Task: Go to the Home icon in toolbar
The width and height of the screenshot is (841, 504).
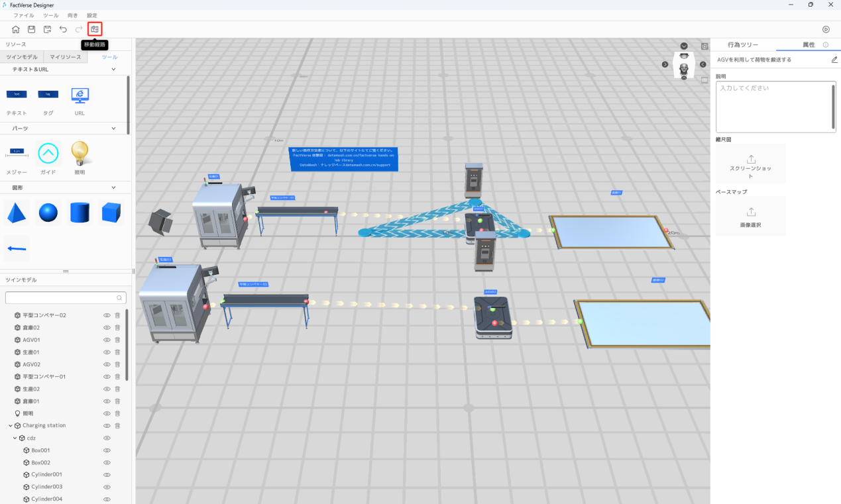Action: tap(15, 29)
